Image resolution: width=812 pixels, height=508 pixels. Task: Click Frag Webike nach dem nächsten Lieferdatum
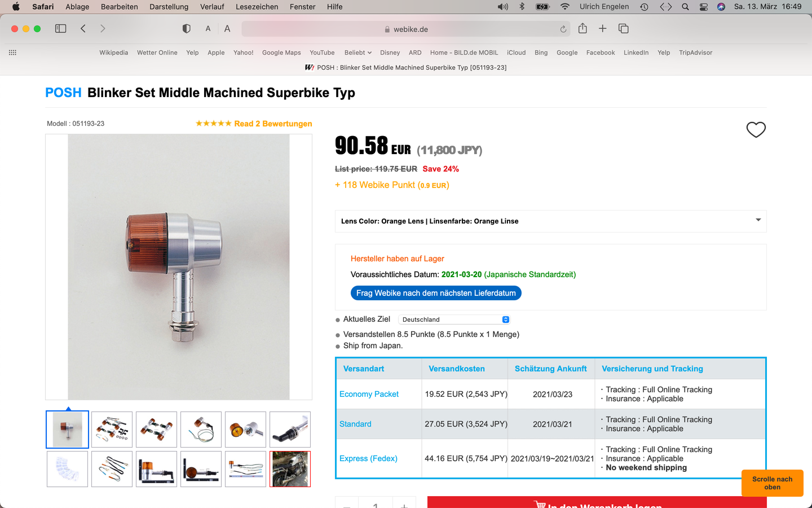point(436,293)
